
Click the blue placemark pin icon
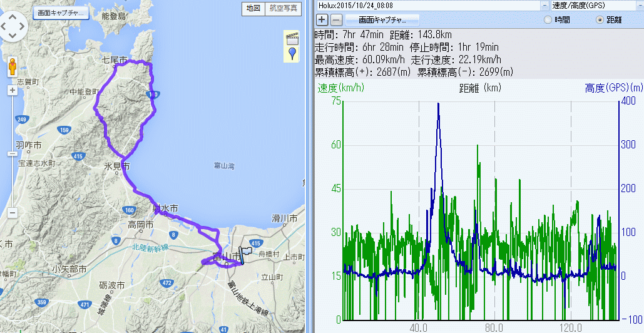pyautogui.click(x=292, y=54)
